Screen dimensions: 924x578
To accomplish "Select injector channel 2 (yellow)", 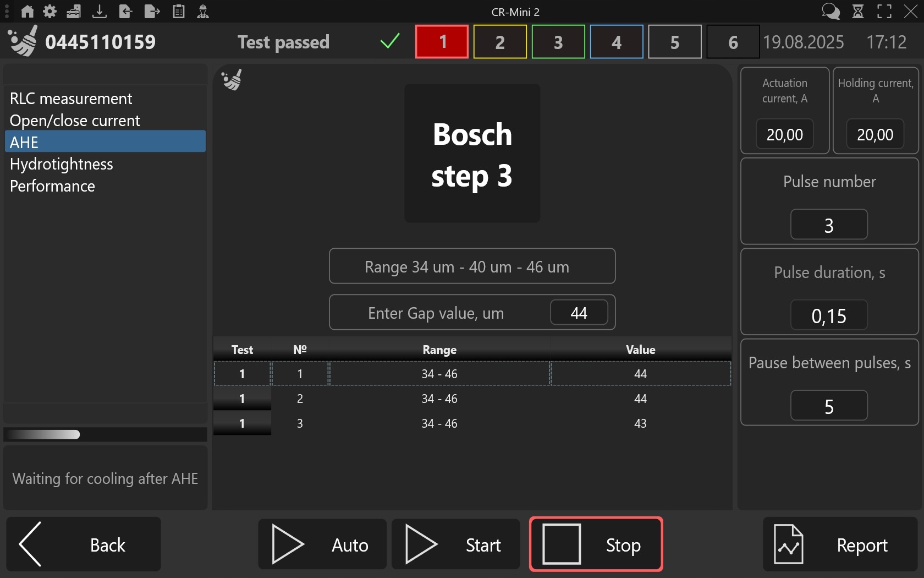I will point(500,42).
